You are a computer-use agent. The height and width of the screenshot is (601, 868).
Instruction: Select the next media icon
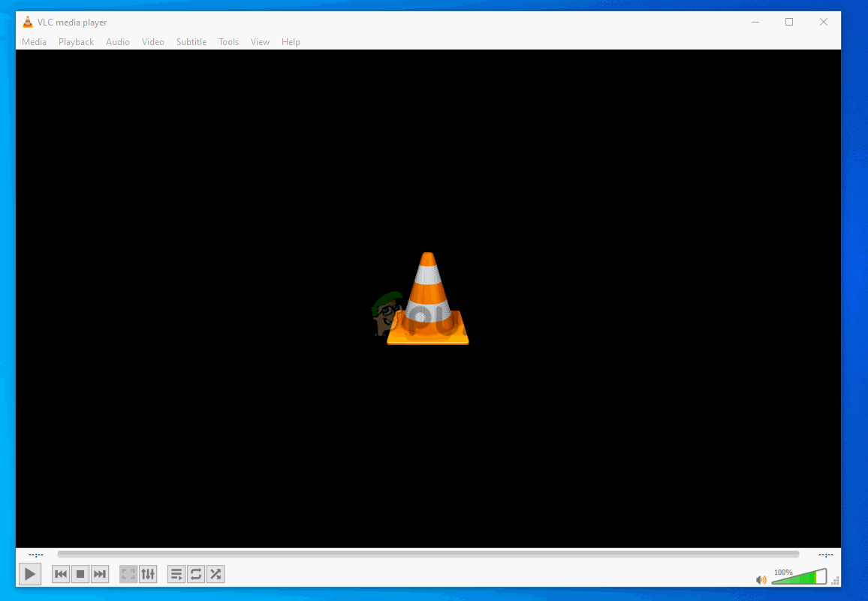pyautogui.click(x=100, y=574)
